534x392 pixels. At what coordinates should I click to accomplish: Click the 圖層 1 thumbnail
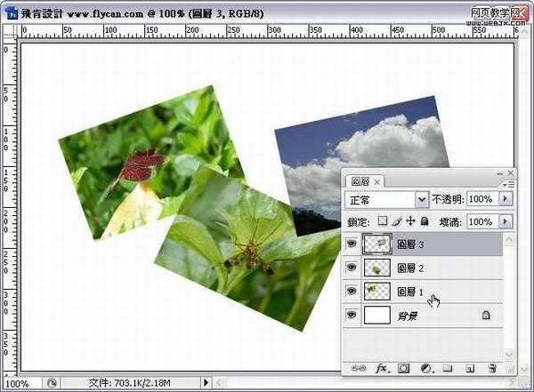[x=377, y=292]
